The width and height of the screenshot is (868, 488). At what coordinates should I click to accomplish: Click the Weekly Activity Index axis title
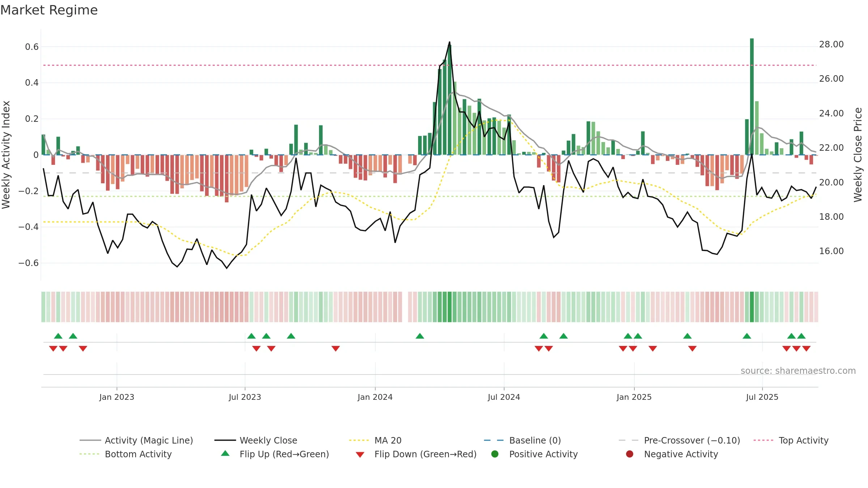pyautogui.click(x=6, y=155)
